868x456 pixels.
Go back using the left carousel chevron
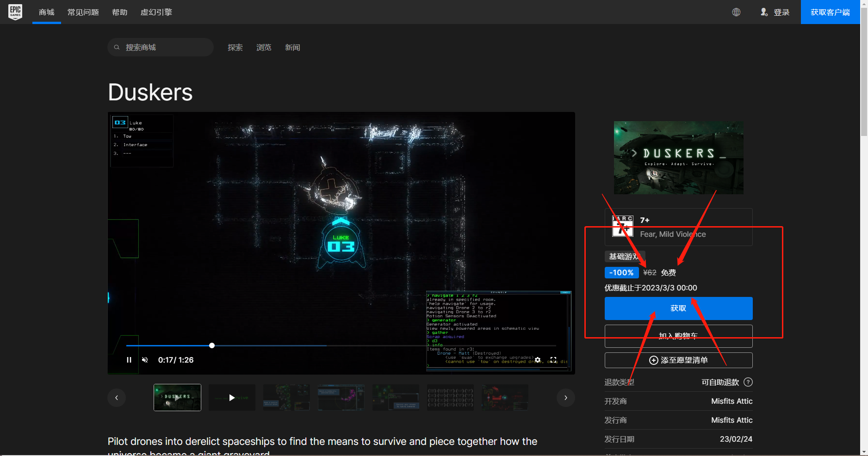(117, 397)
